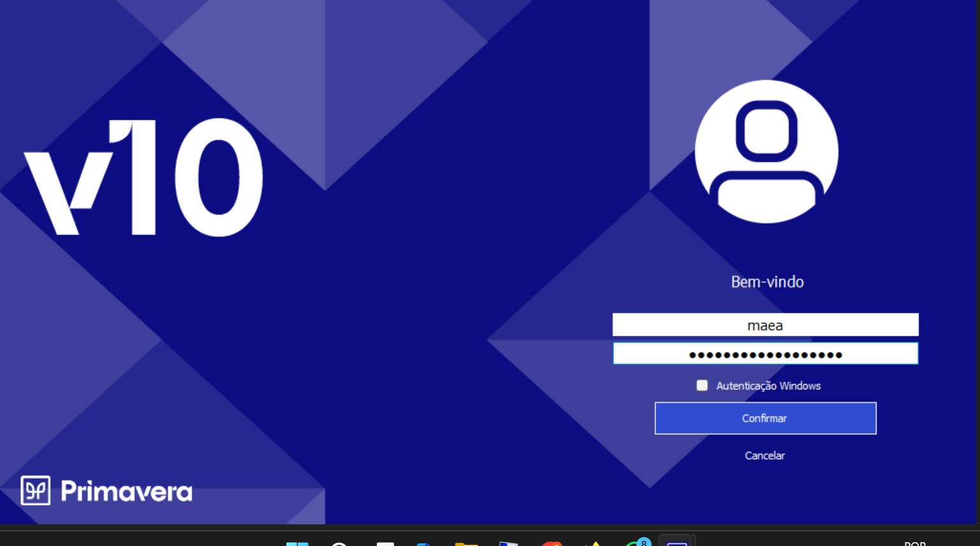
Task: Open the Windows Start menu
Action: tap(297, 543)
